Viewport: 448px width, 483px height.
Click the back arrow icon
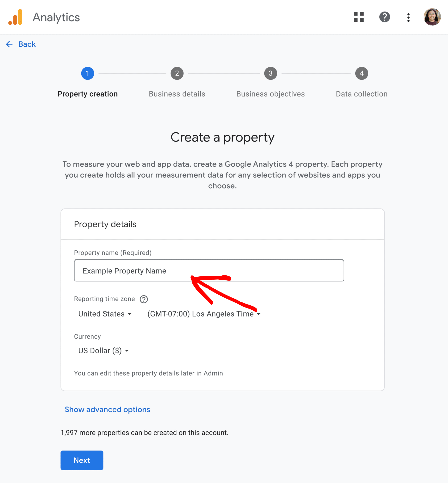click(x=9, y=44)
